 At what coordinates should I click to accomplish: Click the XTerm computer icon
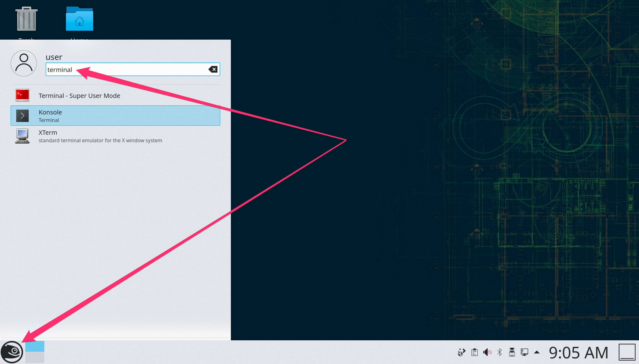pos(22,136)
